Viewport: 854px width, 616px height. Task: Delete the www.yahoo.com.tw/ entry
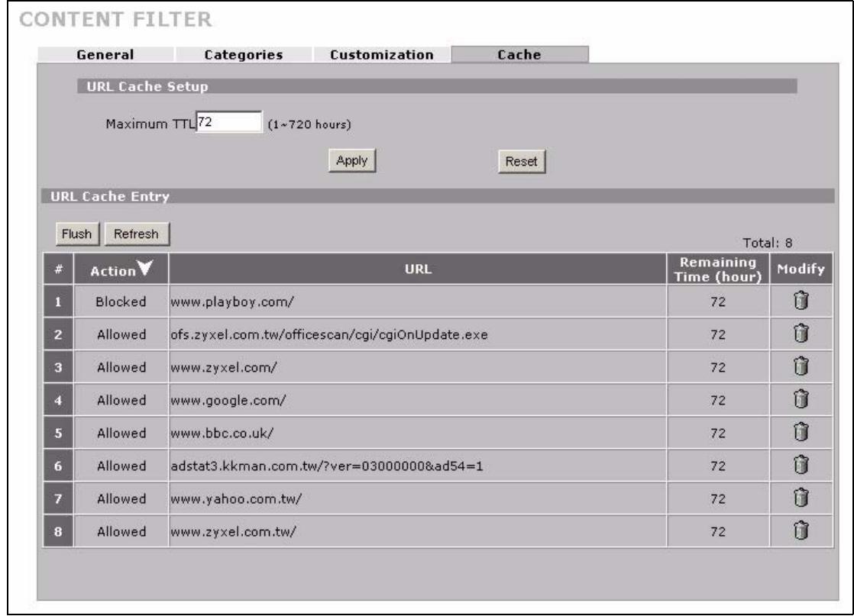click(801, 498)
